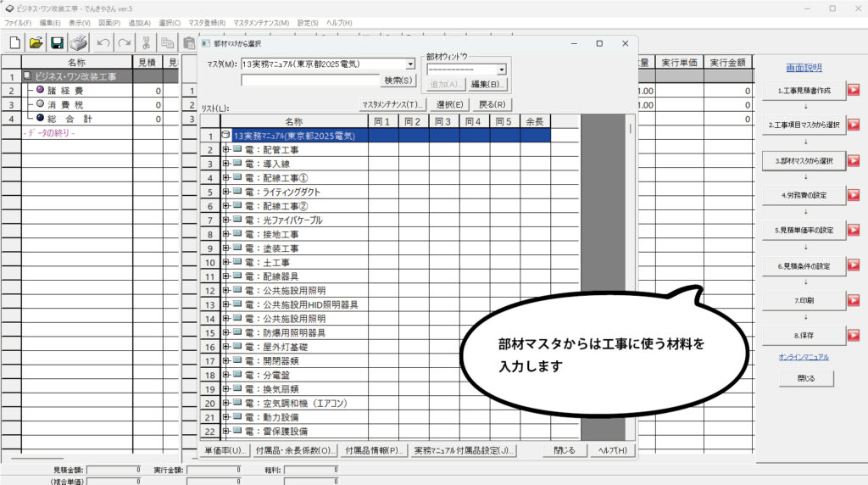This screenshot has height=485, width=868.
Task: Expand the 電:ライティングダクト node
Action: coord(225,192)
